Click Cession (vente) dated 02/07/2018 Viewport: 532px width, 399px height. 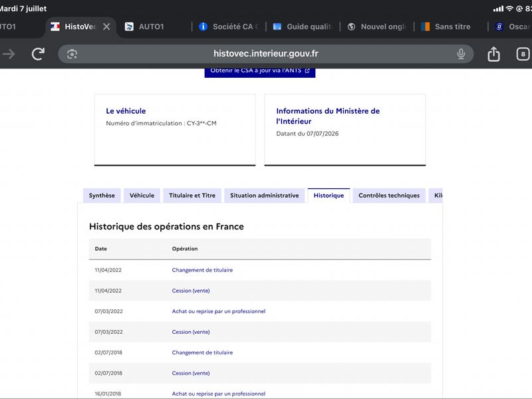point(191,373)
